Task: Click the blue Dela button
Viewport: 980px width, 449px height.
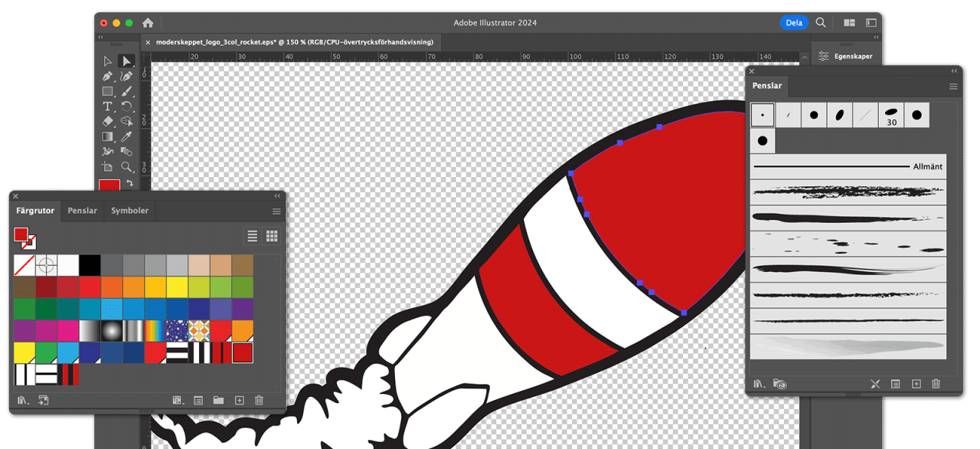Action: pyautogui.click(x=794, y=23)
